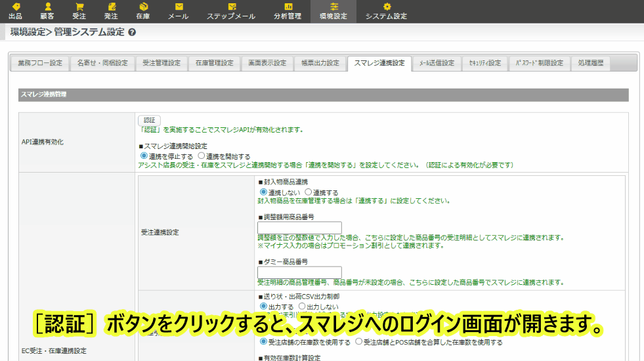This screenshot has height=361, width=644.
Task: Click the 受注連携設定 cell label
Action: 160,232
